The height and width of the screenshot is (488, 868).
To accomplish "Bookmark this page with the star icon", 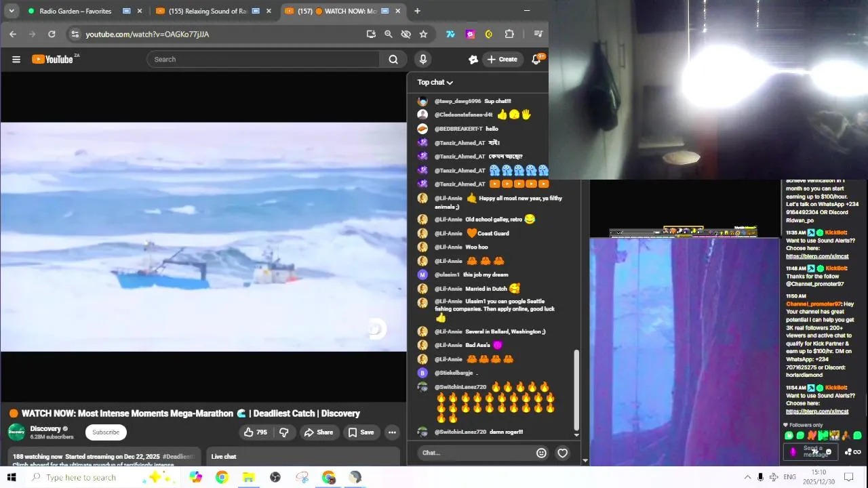I will pyautogui.click(x=423, y=34).
